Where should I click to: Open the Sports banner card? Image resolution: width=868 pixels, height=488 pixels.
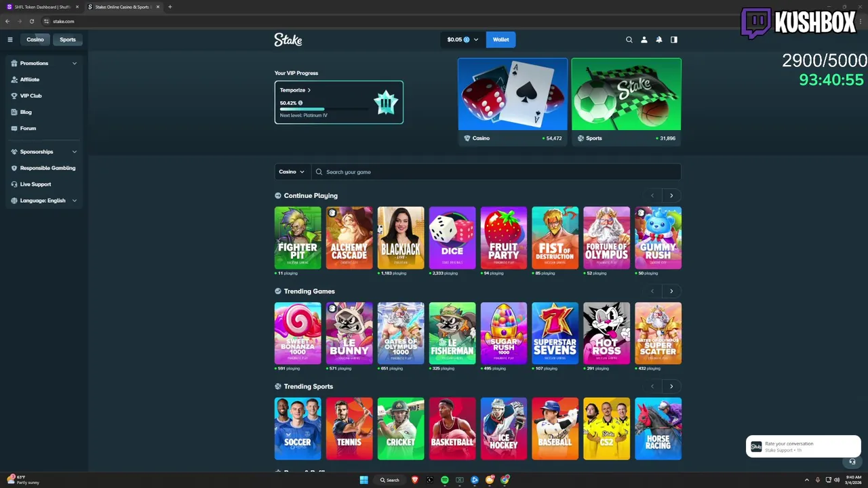(x=626, y=101)
